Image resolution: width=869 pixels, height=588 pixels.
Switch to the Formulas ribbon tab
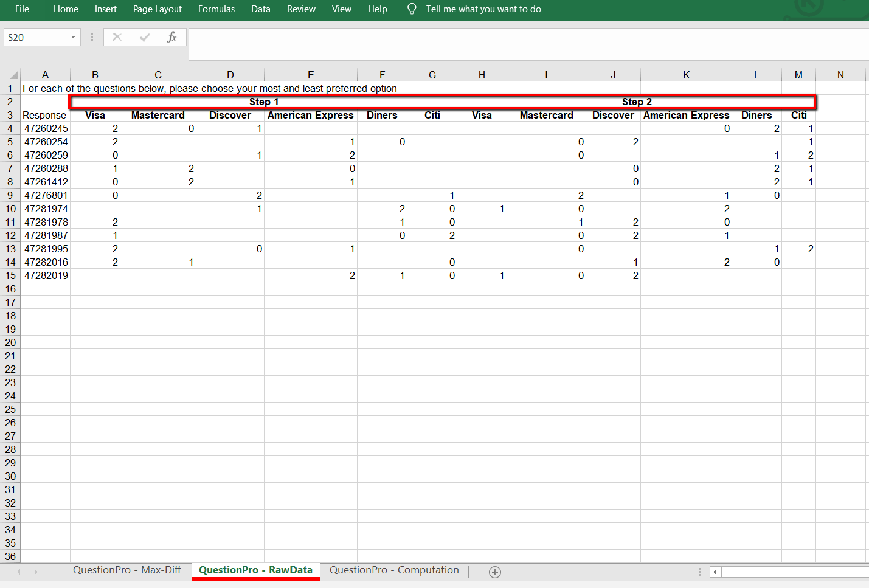tap(216, 9)
